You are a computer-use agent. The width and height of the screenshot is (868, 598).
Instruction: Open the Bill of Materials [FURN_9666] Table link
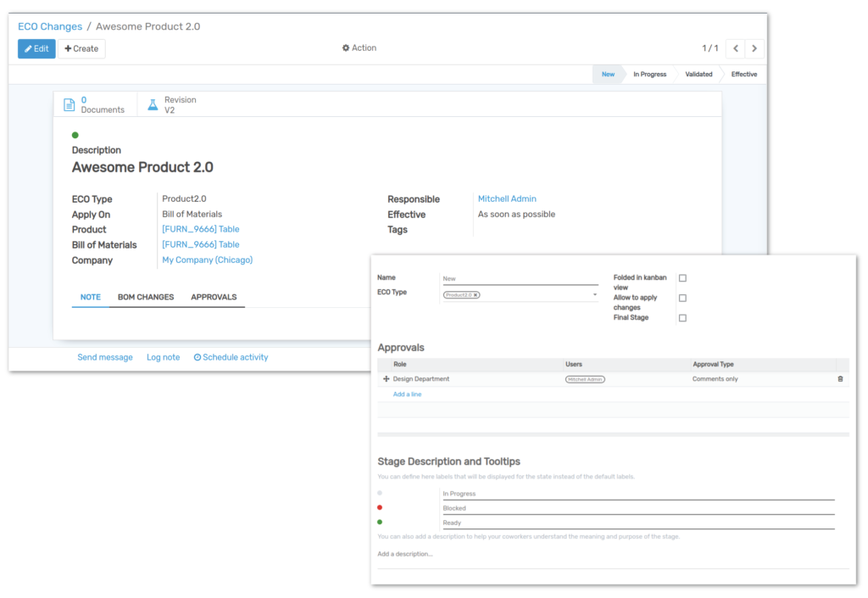coord(200,245)
